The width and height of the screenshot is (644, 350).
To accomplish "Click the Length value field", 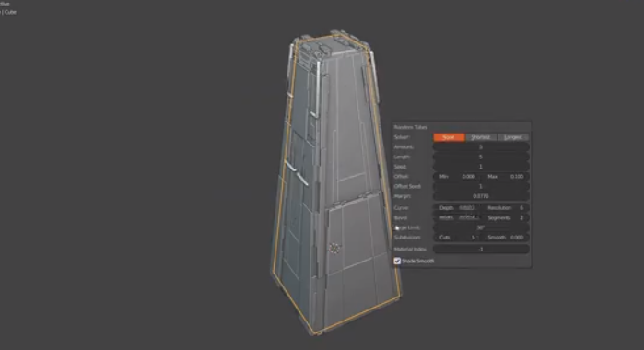I will pyautogui.click(x=481, y=157).
